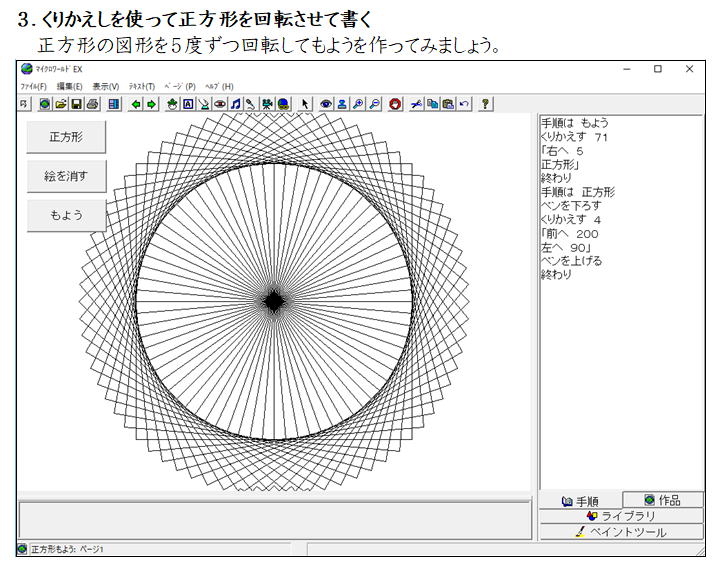Image resolution: width=720 pixels, height=567 pixels.
Task: Click the line ペンを下ろす
Action: tap(571, 206)
